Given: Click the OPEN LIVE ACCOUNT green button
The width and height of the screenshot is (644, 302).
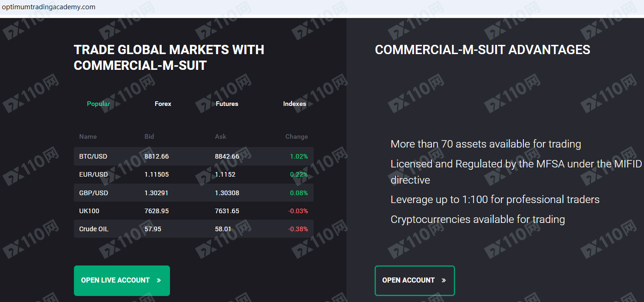Looking at the screenshot, I should (122, 280).
